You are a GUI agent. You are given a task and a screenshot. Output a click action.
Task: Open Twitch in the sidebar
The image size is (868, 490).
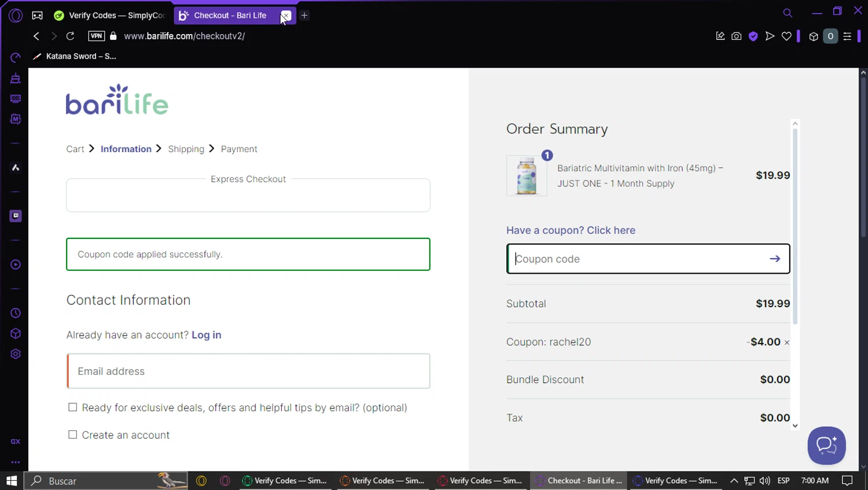click(x=16, y=216)
